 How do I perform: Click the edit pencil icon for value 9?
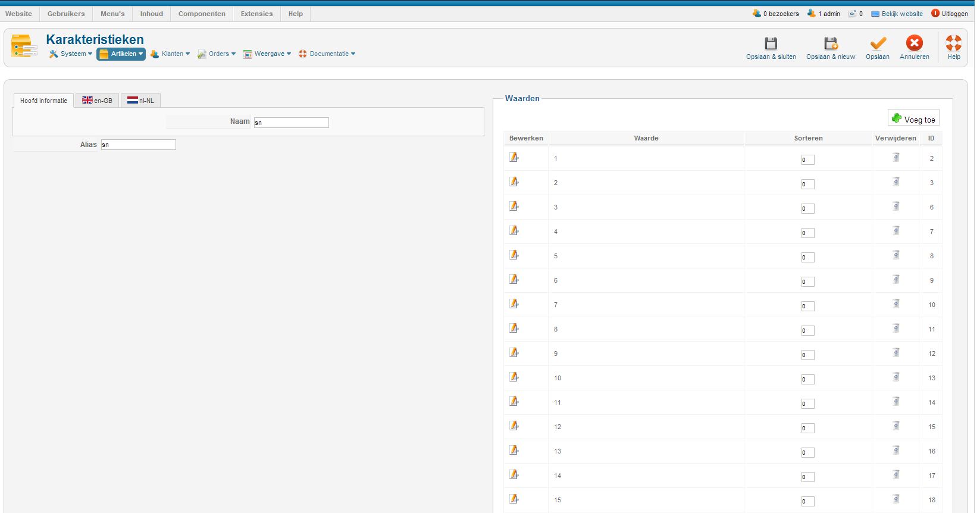point(514,352)
